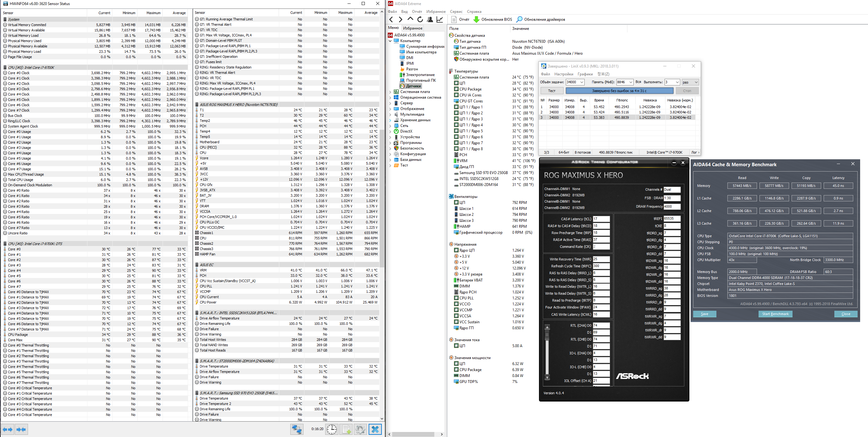
Task: Open Вид menu in AIDA64
Action: 404,11
